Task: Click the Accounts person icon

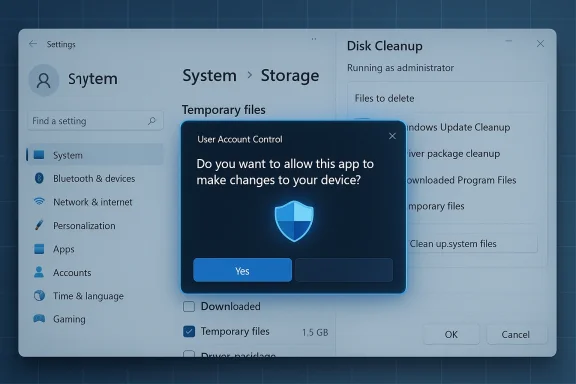Action: click(x=39, y=272)
